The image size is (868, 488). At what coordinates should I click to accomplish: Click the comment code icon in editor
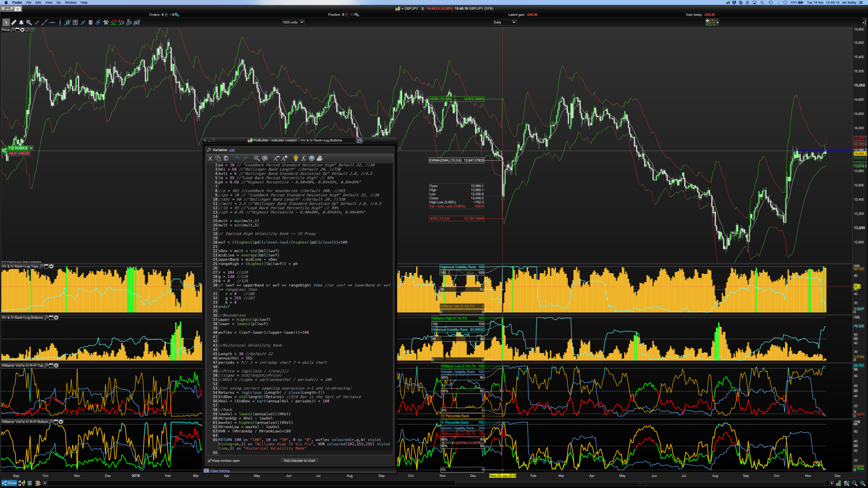(x=265, y=158)
